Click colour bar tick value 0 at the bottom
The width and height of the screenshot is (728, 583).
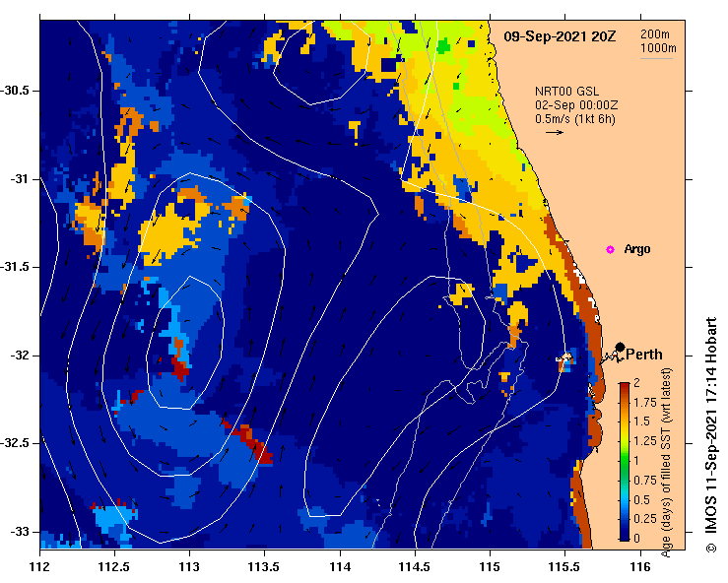click(637, 538)
